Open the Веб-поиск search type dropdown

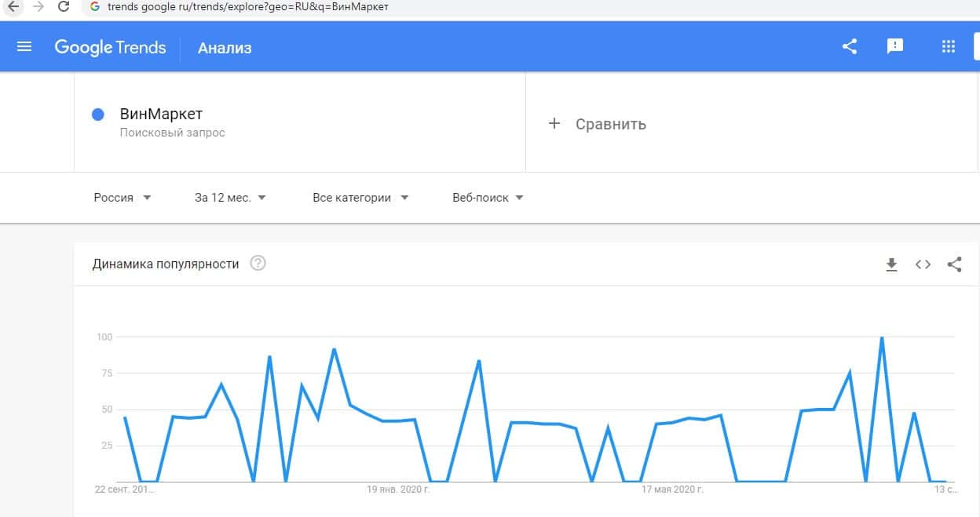click(x=488, y=198)
